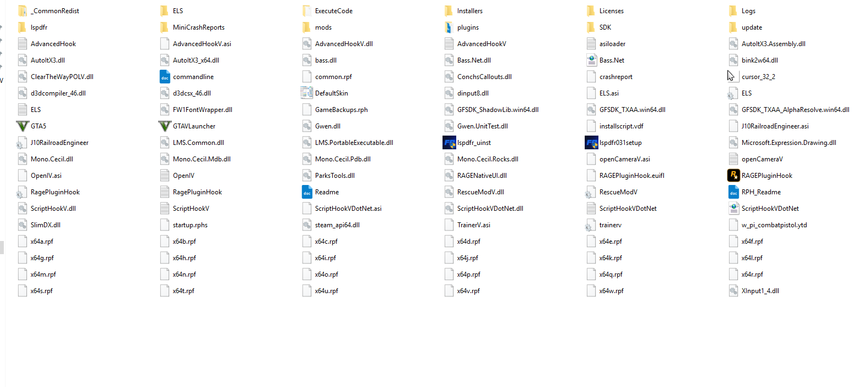Click the _CommonRedist folder icon

coord(23,11)
